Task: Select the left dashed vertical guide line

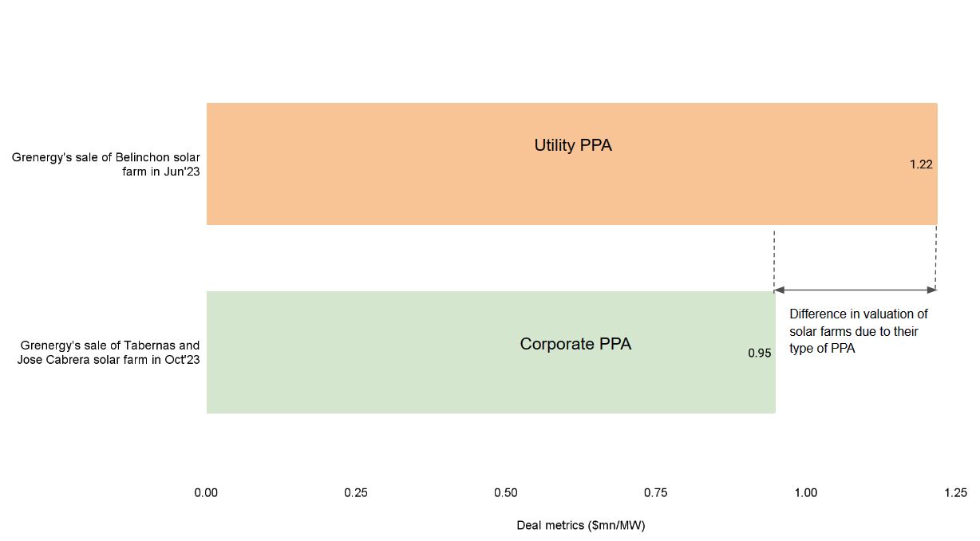Action: (x=774, y=255)
